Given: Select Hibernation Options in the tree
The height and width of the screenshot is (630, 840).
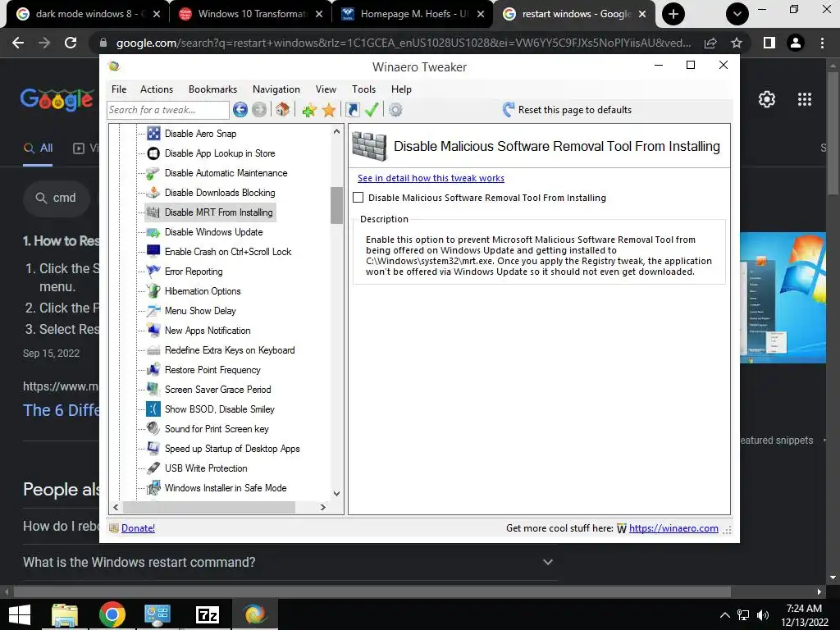Looking at the screenshot, I should click(x=203, y=291).
